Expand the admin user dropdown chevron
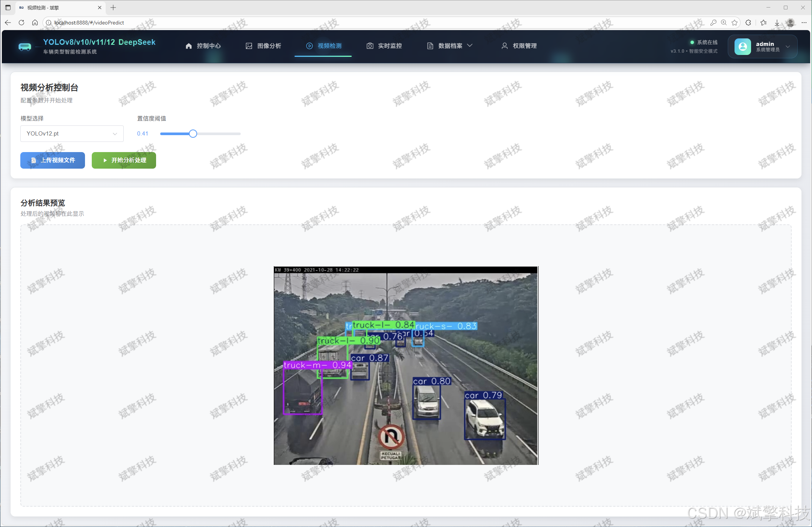This screenshot has width=812, height=527. point(788,47)
